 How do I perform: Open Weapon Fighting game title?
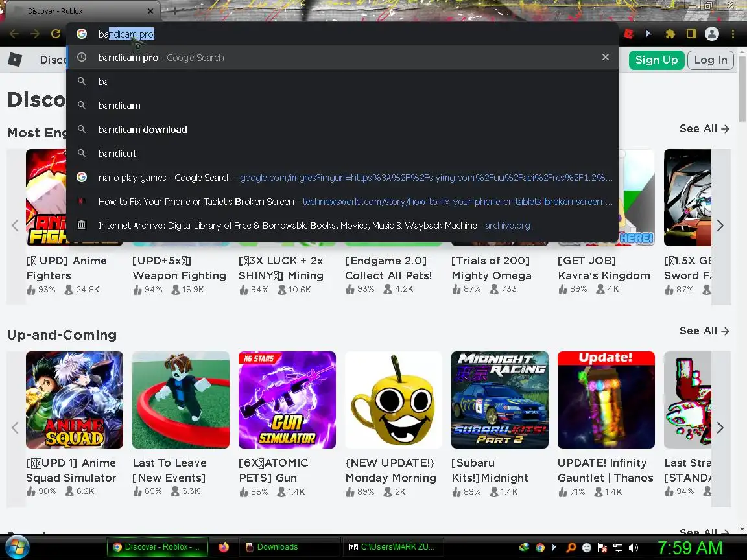click(x=179, y=268)
